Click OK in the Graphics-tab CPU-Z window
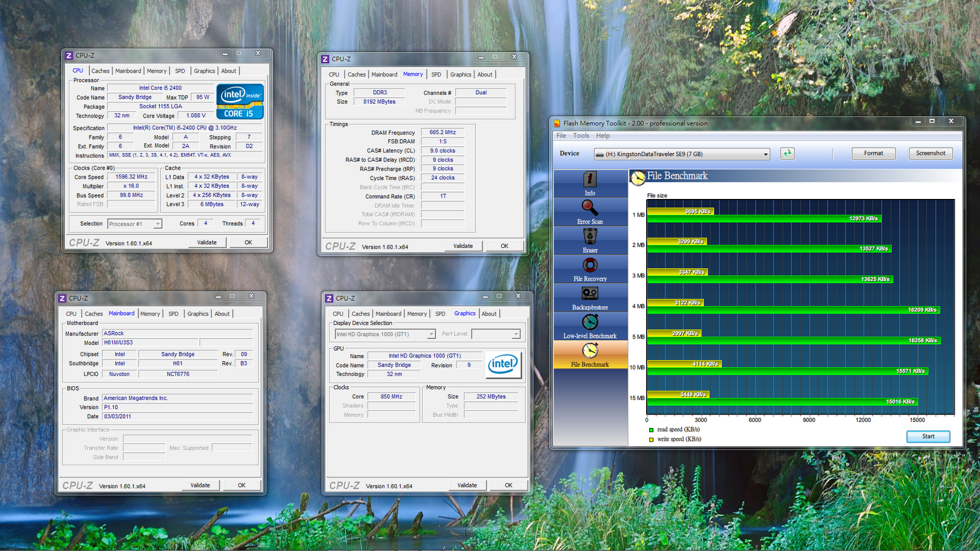The width and height of the screenshot is (980, 551). pos(508,485)
